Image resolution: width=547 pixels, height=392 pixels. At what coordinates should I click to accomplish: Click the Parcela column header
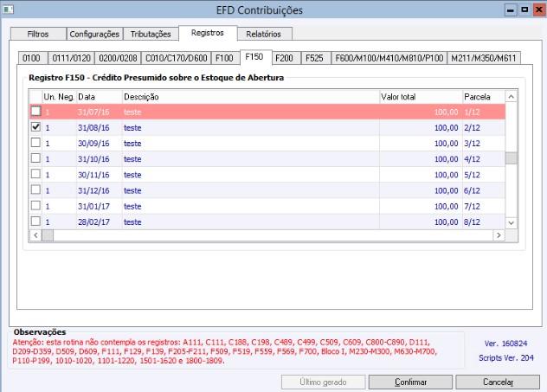coord(484,97)
